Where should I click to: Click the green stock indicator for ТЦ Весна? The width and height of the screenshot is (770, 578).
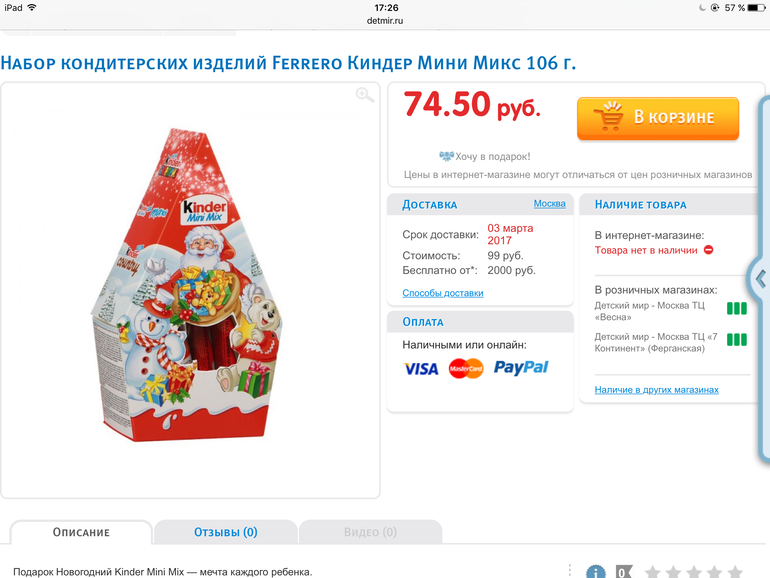pyautogui.click(x=737, y=308)
